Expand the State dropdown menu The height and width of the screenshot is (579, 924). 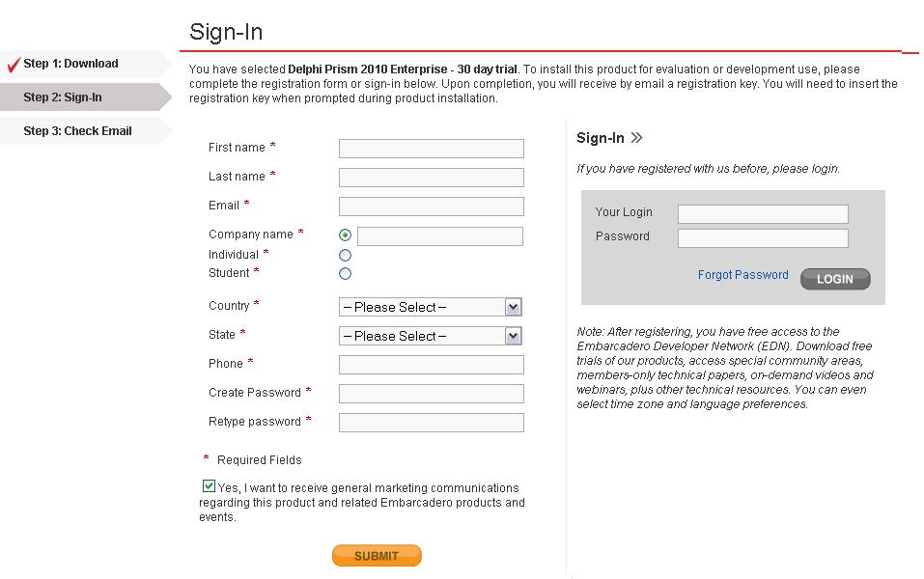[x=431, y=336]
